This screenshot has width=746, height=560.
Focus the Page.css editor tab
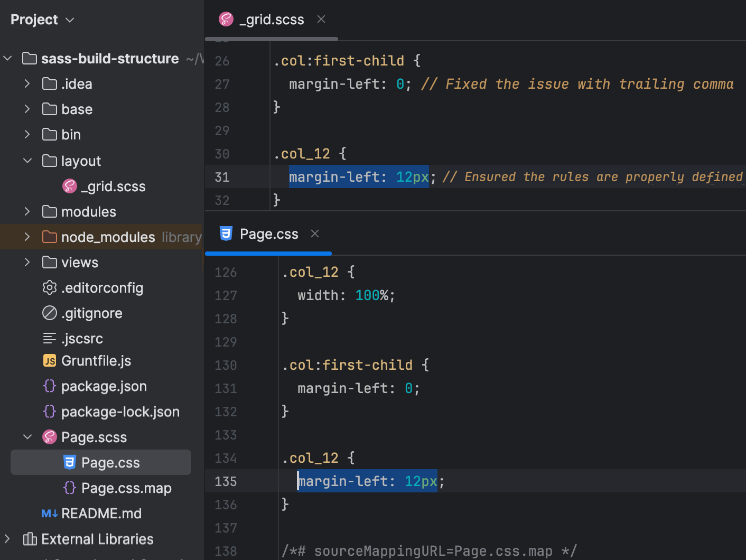coord(268,233)
